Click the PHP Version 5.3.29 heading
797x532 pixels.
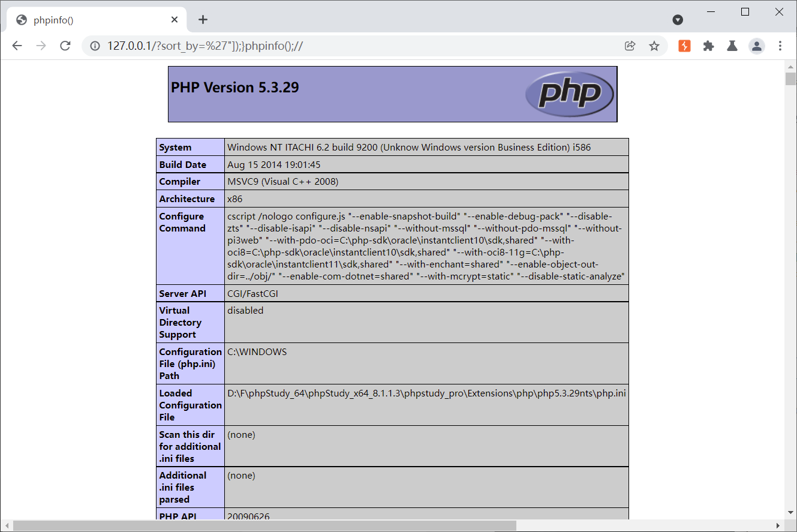235,88
